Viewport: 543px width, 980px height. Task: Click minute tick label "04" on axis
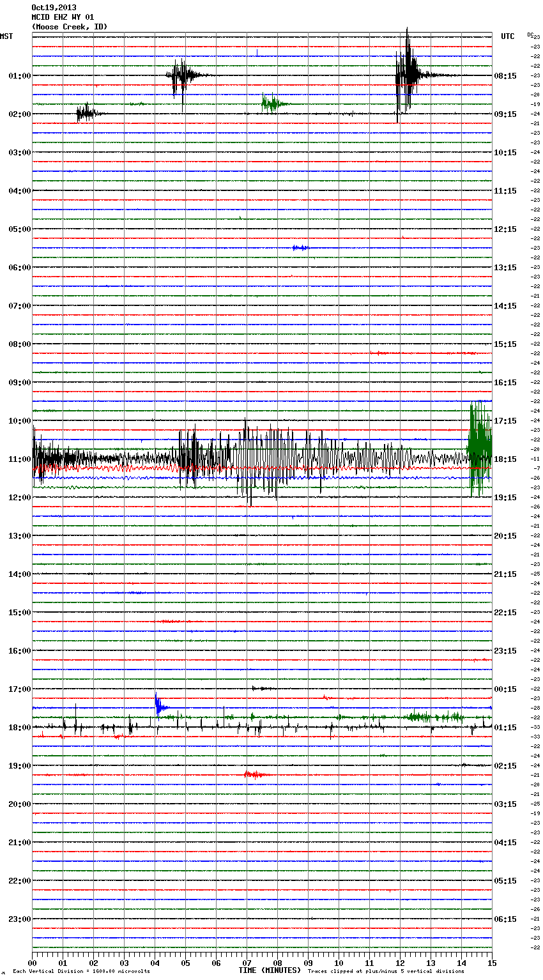point(155,963)
